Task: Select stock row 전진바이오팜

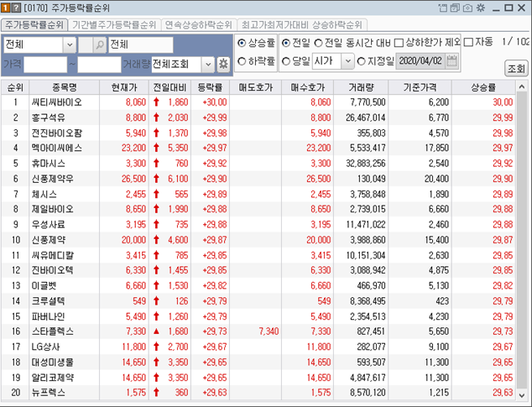Action: click(258, 133)
